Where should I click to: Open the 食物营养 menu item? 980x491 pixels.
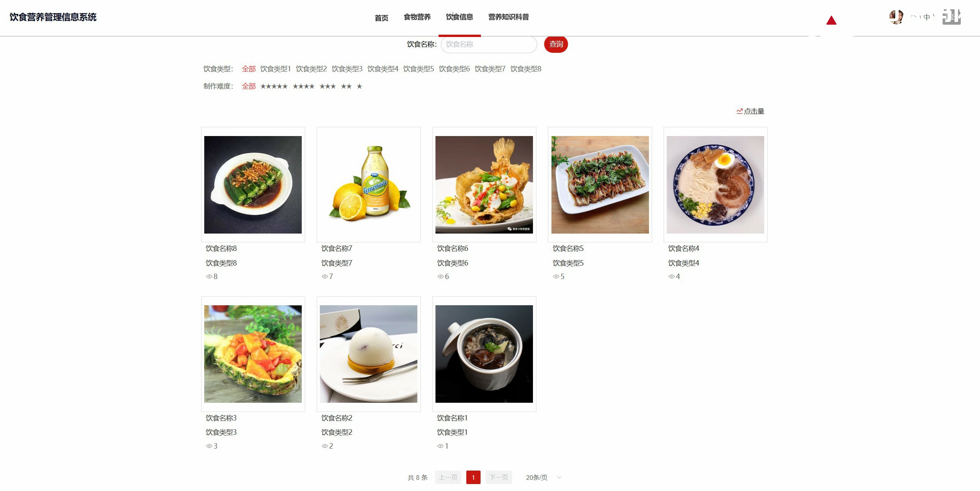click(417, 17)
